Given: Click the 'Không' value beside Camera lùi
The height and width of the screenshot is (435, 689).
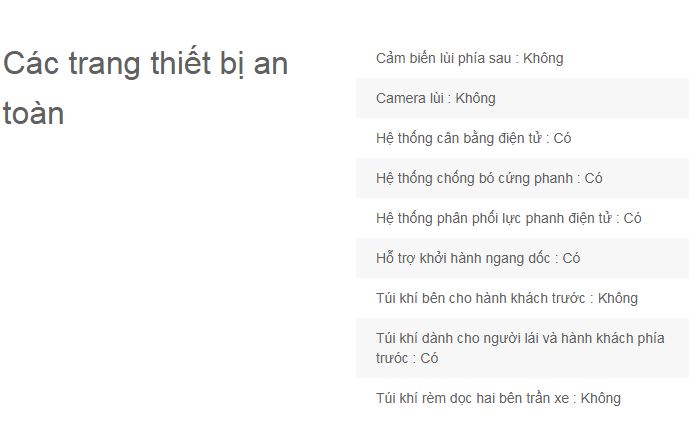Looking at the screenshot, I should tap(475, 98).
